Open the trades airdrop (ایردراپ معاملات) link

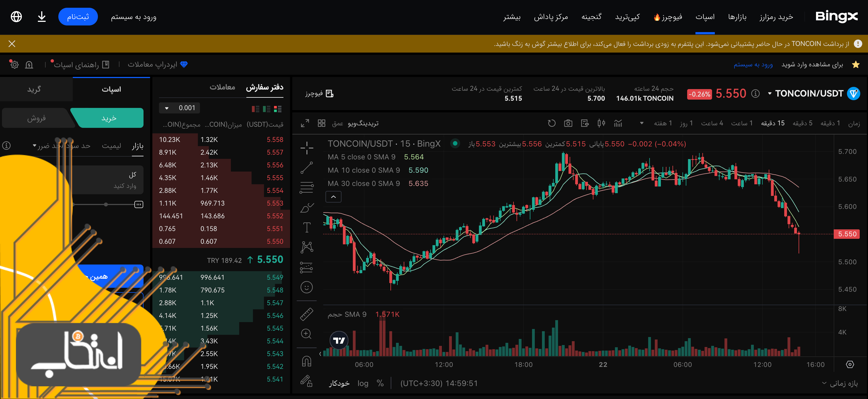(x=158, y=64)
